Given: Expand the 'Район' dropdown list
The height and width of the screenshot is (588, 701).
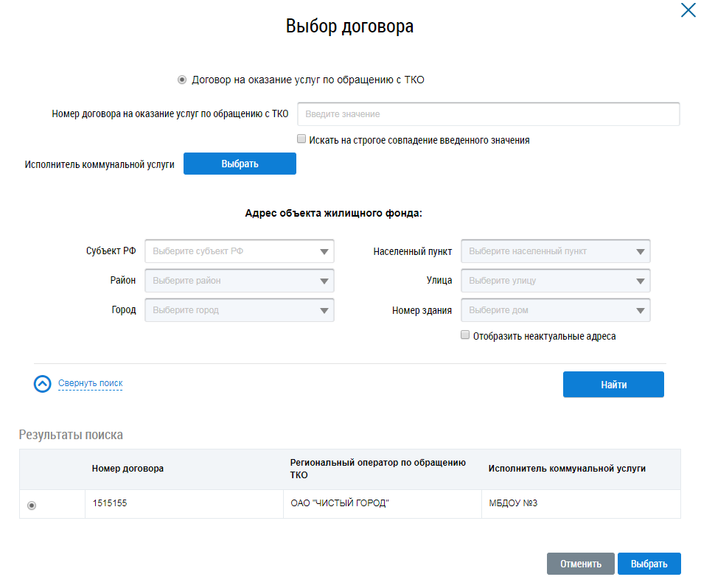Looking at the screenshot, I should 240,281.
